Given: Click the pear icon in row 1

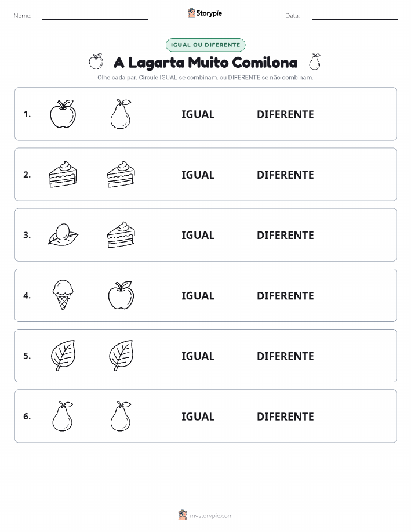Looking at the screenshot, I should click(x=121, y=114).
